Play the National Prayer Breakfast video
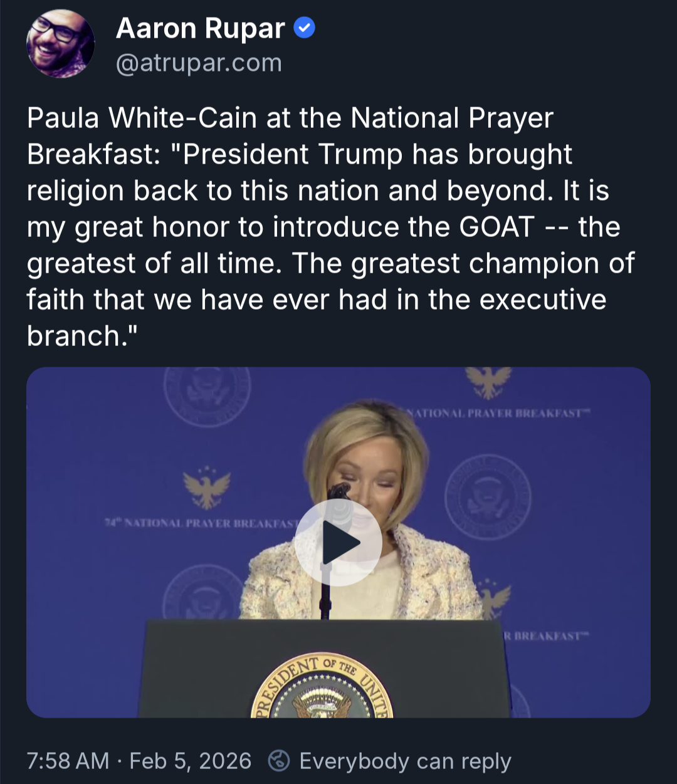Image resolution: width=677 pixels, height=784 pixels. 338,543
